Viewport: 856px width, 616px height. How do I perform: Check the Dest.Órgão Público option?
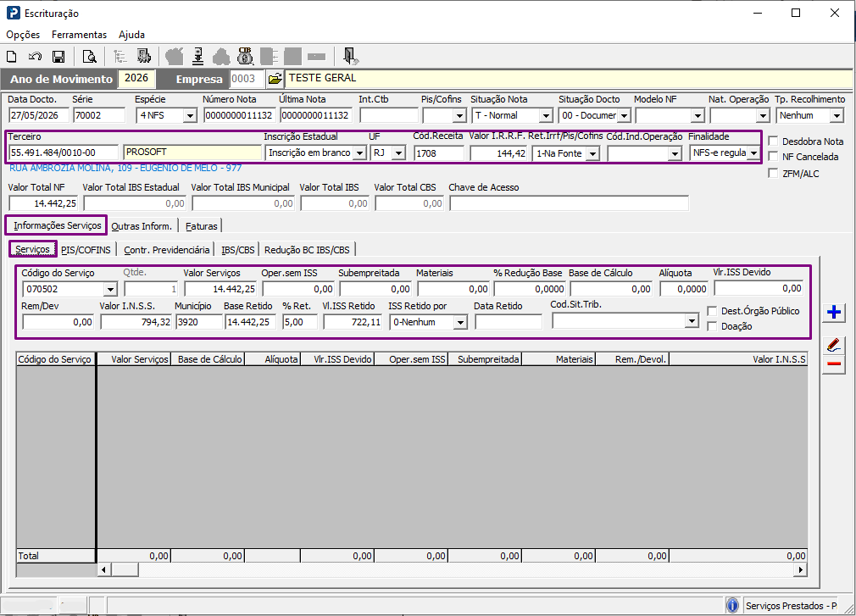click(712, 311)
